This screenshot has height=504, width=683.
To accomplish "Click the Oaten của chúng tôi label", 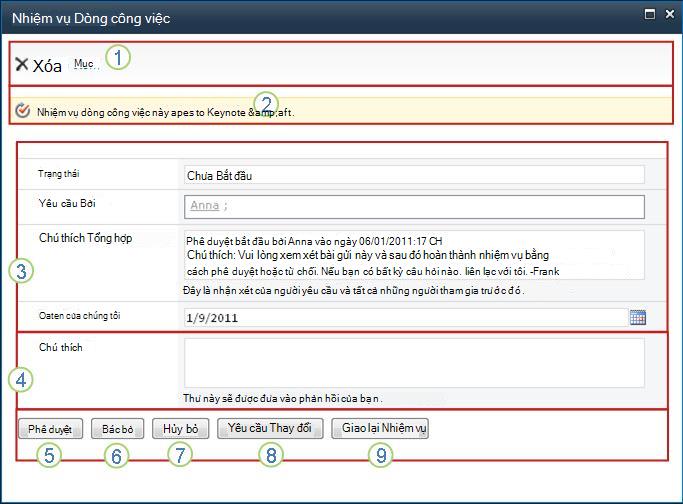I will coord(80,315).
